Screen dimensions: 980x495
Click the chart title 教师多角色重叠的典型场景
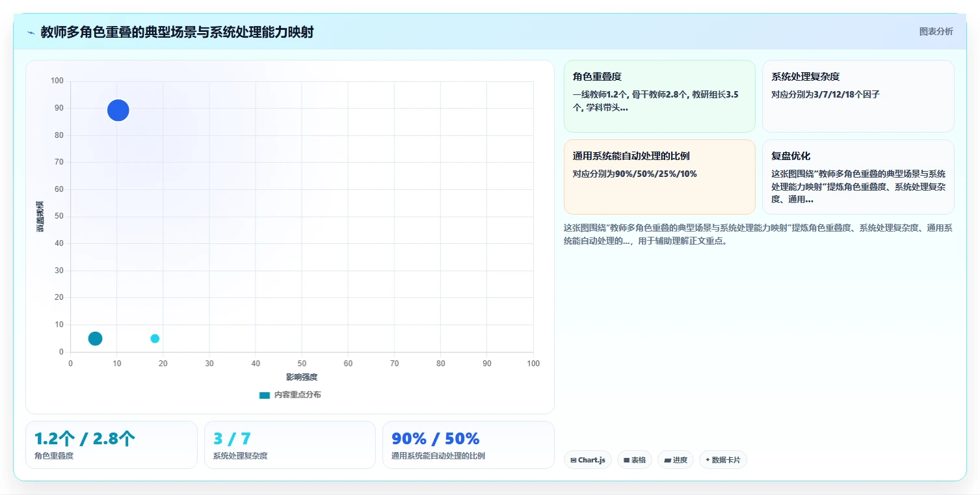(x=177, y=32)
